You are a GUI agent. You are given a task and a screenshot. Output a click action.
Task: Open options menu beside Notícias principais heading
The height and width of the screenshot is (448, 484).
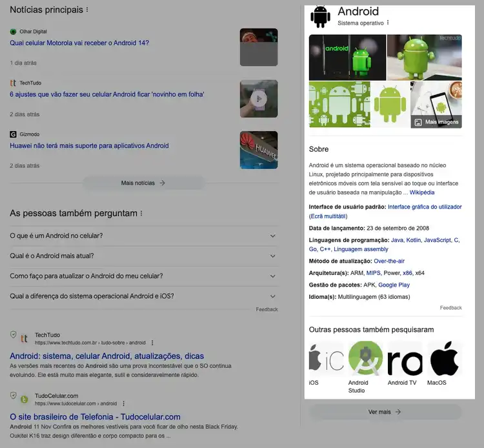click(x=87, y=10)
